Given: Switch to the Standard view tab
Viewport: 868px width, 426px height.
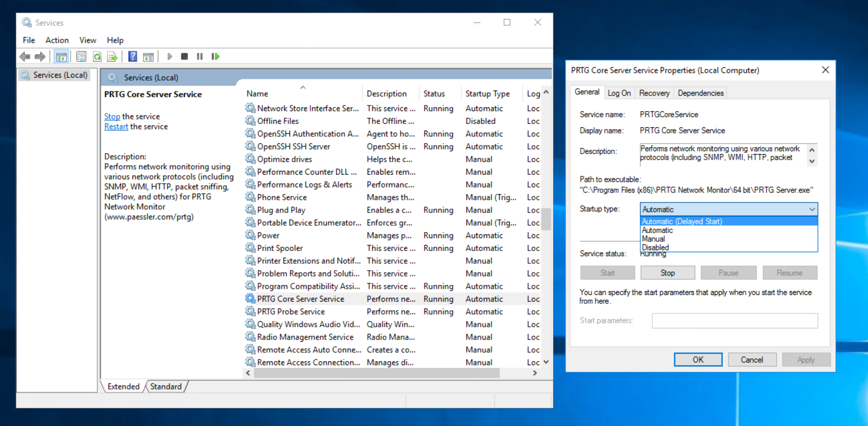Looking at the screenshot, I should coord(166,386).
